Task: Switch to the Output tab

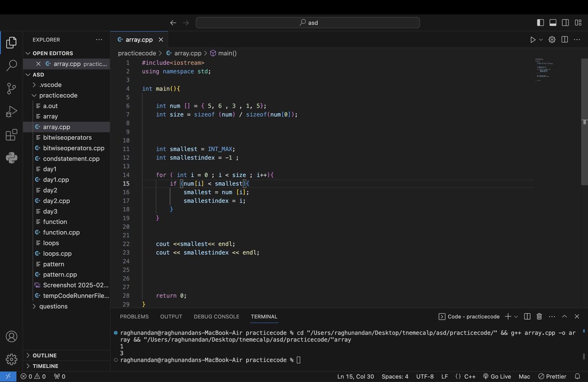Action: (171, 317)
